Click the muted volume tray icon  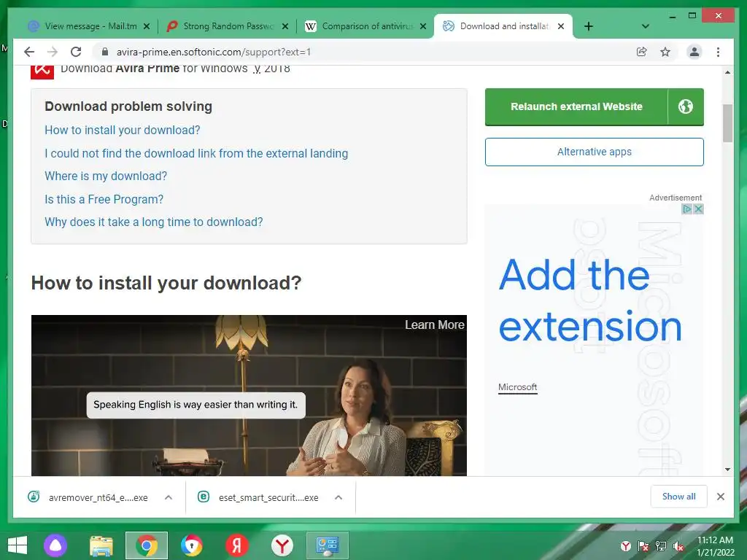(x=678, y=546)
